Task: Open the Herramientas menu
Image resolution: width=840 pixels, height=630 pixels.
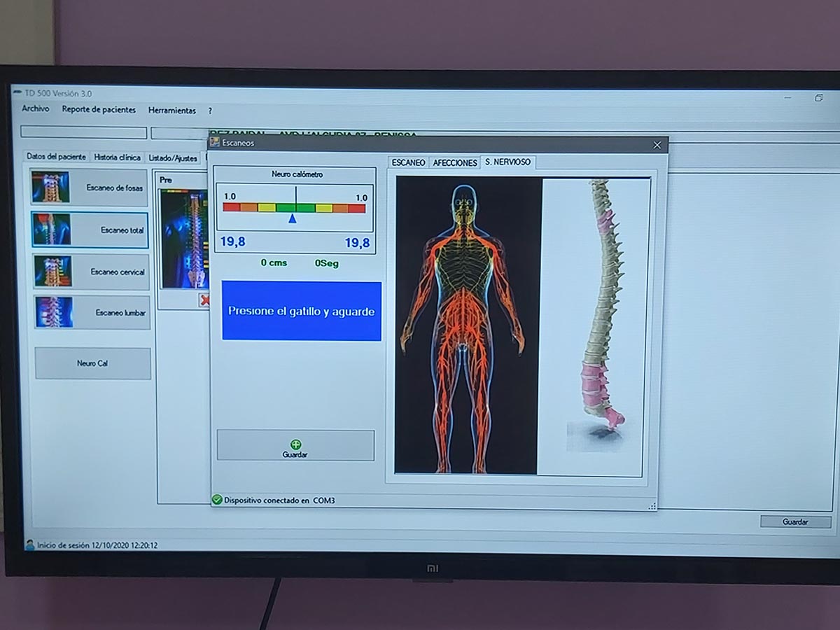Action: 172,111
